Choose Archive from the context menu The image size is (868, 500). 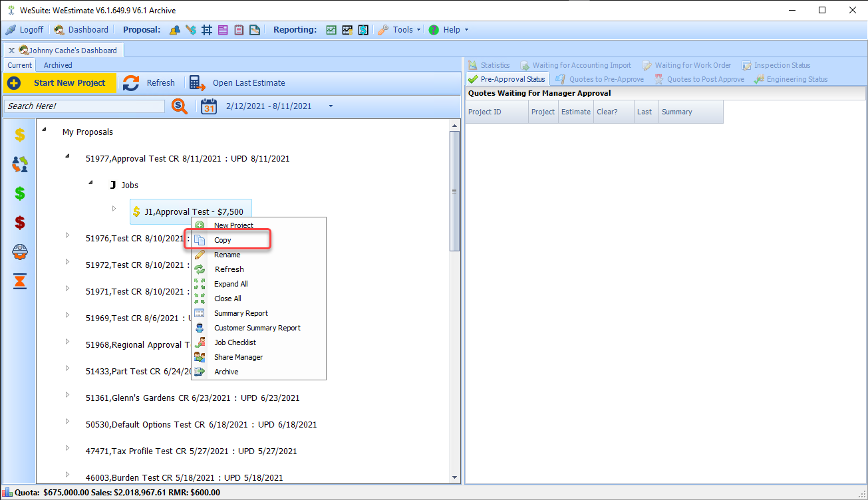point(258,372)
